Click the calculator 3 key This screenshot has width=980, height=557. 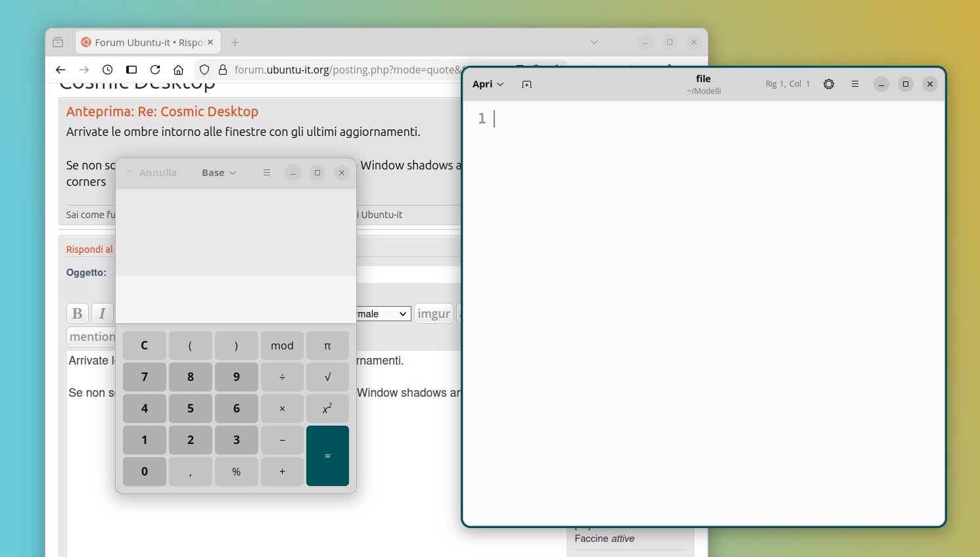237,440
